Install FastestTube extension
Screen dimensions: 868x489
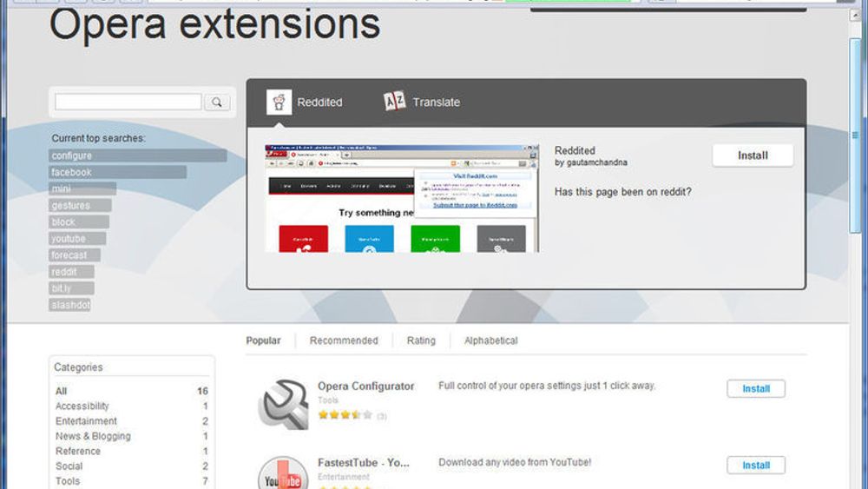pos(756,466)
